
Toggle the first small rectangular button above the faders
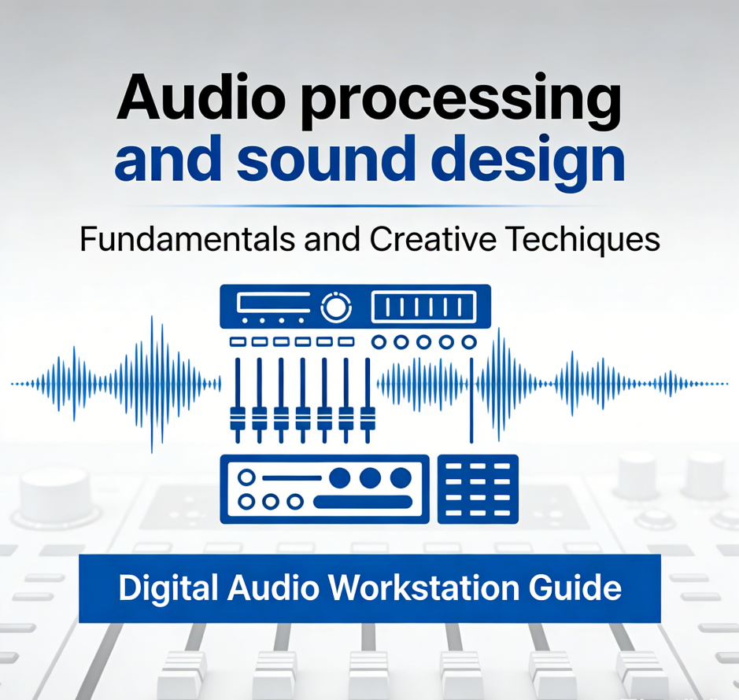tap(238, 342)
